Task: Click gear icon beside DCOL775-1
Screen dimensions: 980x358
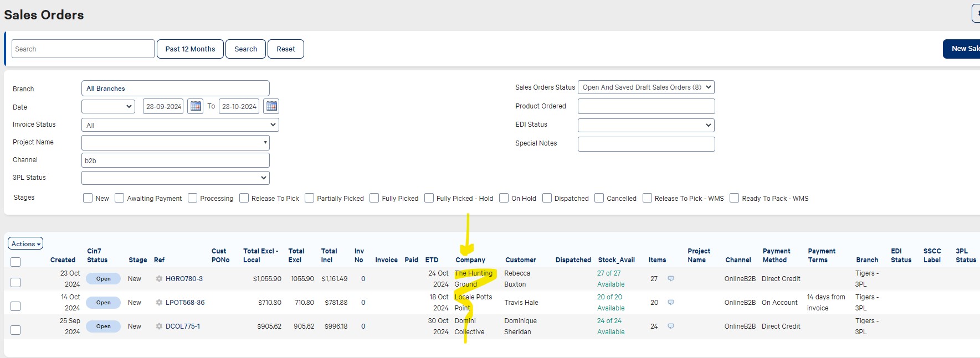Action: tap(159, 326)
